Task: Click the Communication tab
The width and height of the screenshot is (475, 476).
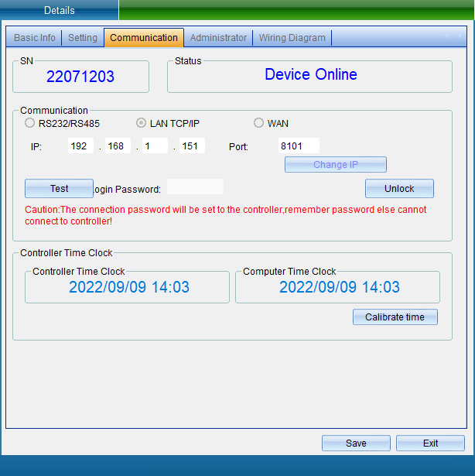Action: (144, 38)
